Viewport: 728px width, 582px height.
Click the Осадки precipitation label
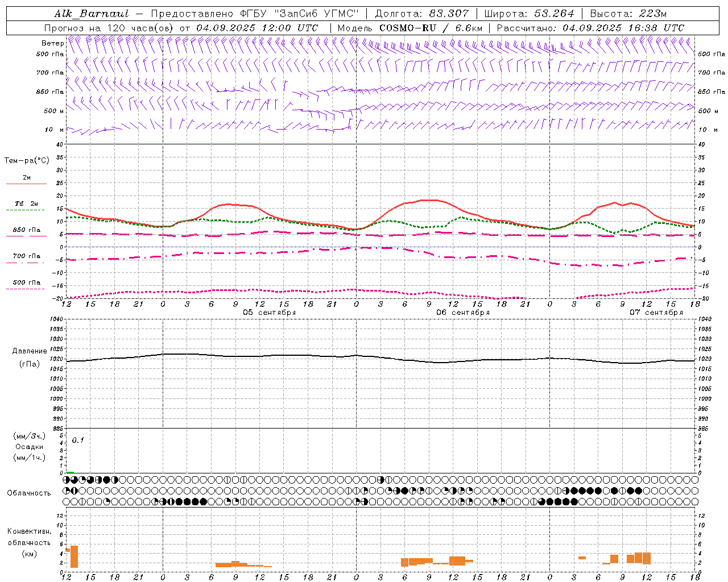coord(29,447)
